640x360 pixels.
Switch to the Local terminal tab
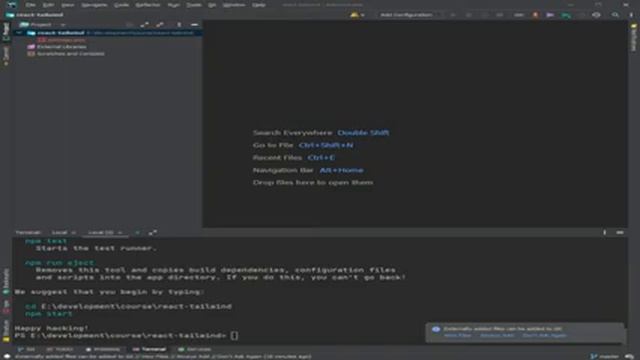click(x=59, y=233)
